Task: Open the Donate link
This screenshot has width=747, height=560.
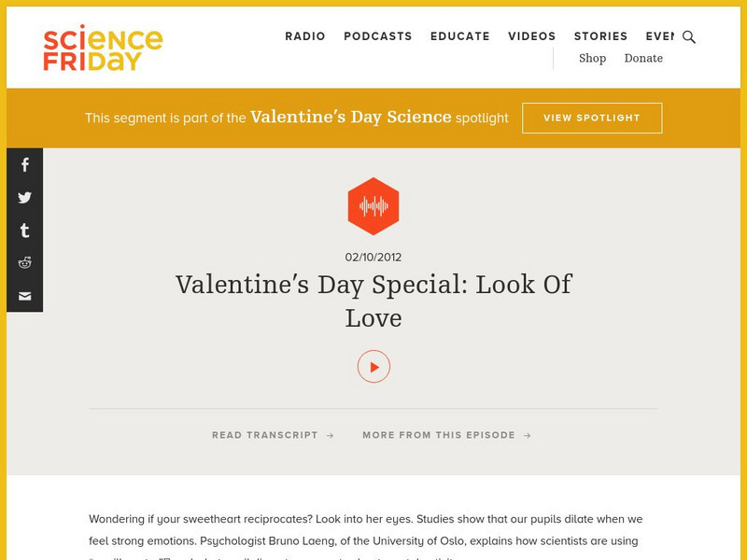Action: coord(643,58)
